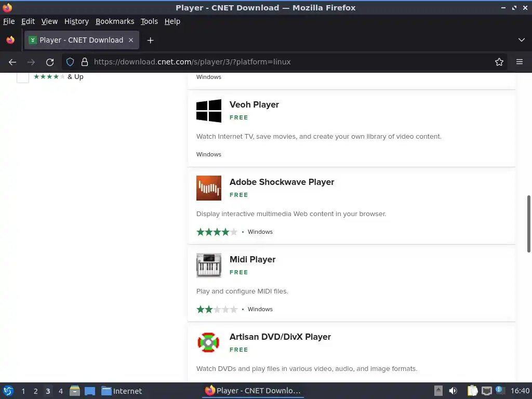Click 'Display interactive multimedia Web content' description
Viewport: 532px width, 399px height.
point(291,214)
